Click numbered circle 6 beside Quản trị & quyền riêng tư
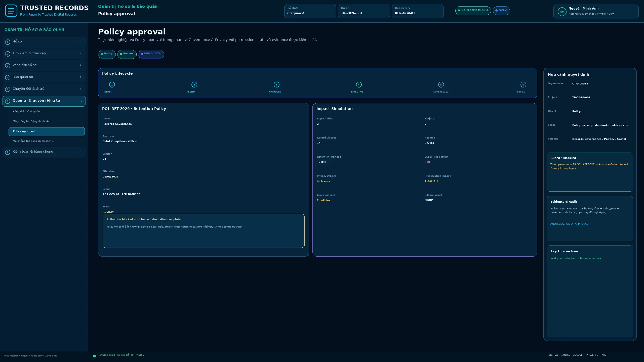644x362 pixels. pos(8,101)
